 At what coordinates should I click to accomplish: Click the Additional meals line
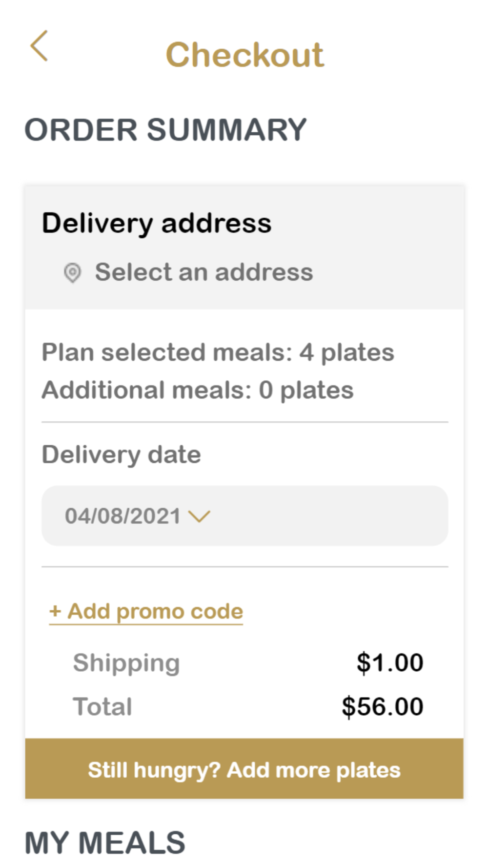(197, 390)
